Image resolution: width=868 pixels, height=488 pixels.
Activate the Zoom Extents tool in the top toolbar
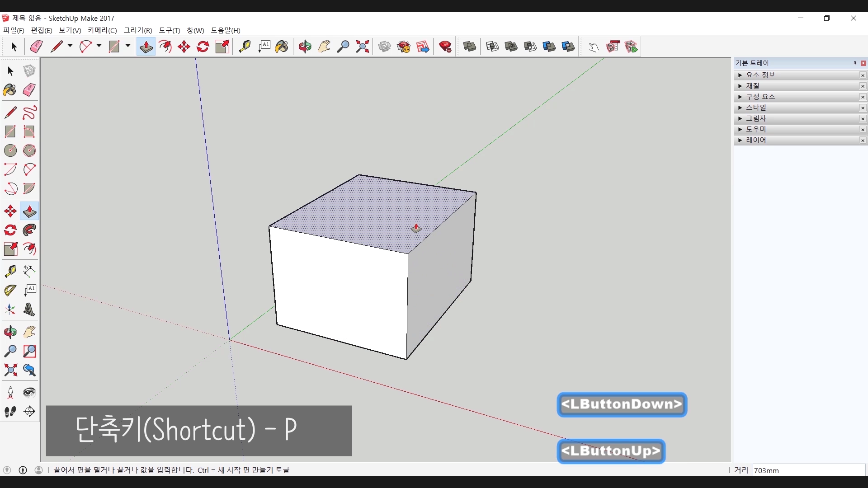(362, 47)
